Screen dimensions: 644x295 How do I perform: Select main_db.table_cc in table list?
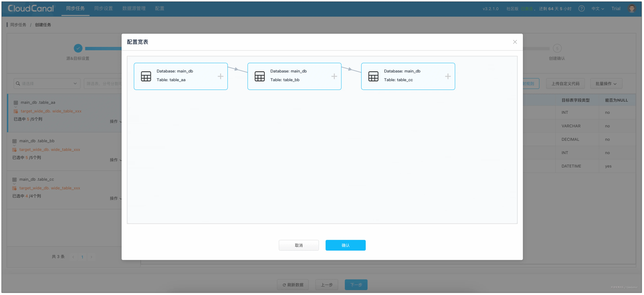click(x=37, y=179)
